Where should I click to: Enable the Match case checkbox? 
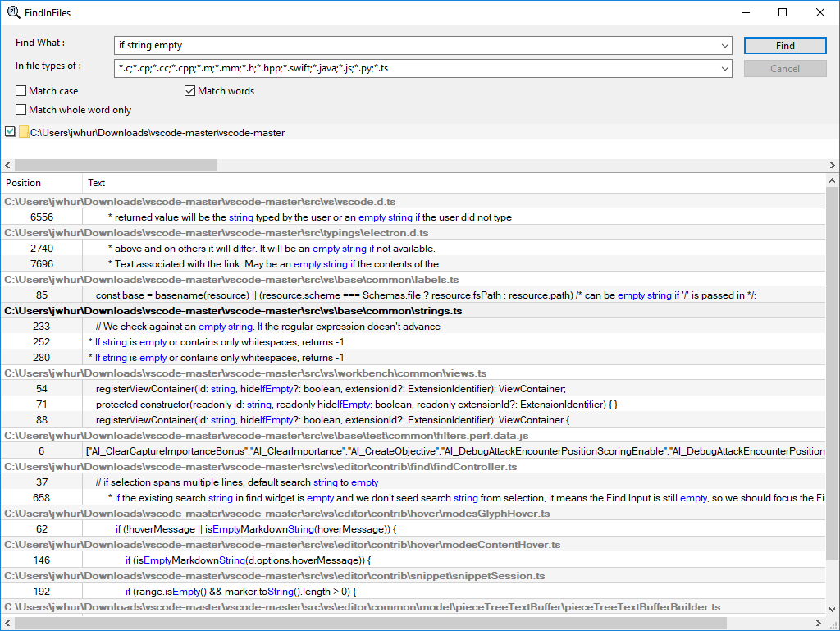tap(21, 91)
